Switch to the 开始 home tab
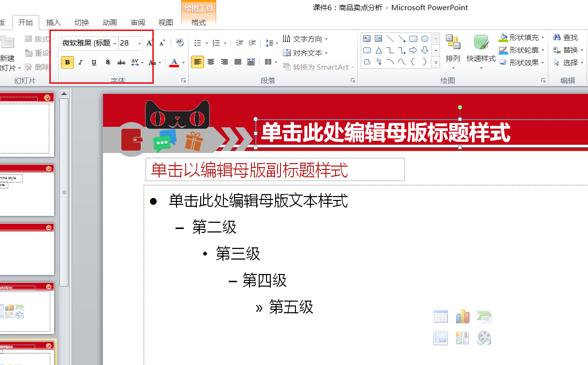Screen dimensions: 588x365 [26, 22]
